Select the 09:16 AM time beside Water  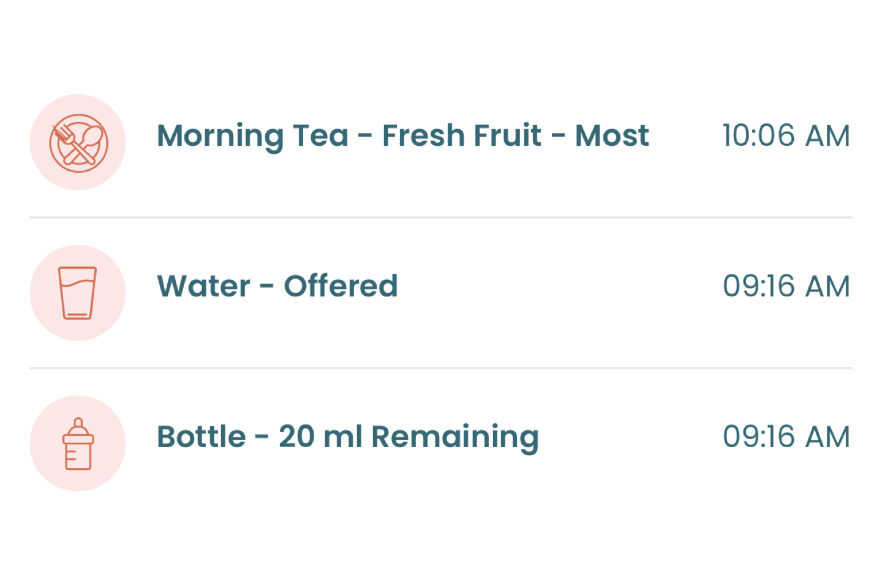786,286
